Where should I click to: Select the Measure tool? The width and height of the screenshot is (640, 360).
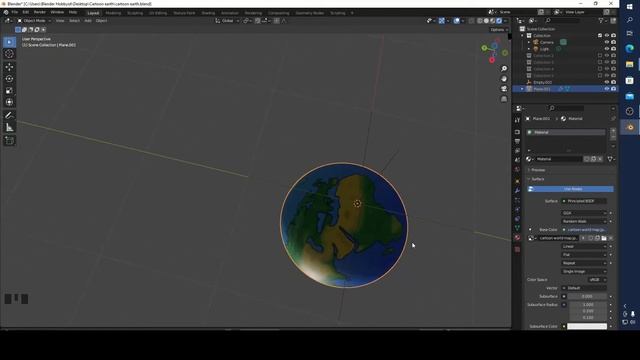pos(9,128)
